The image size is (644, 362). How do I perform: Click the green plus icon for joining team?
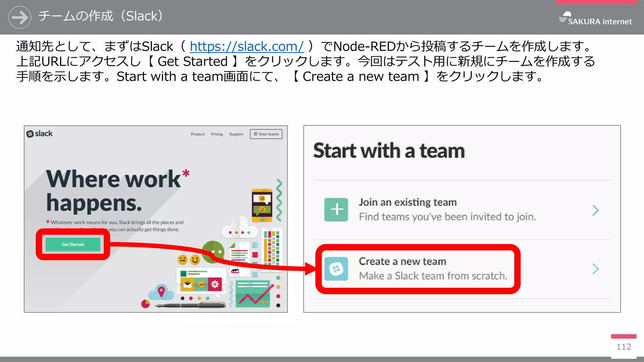tap(336, 210)
